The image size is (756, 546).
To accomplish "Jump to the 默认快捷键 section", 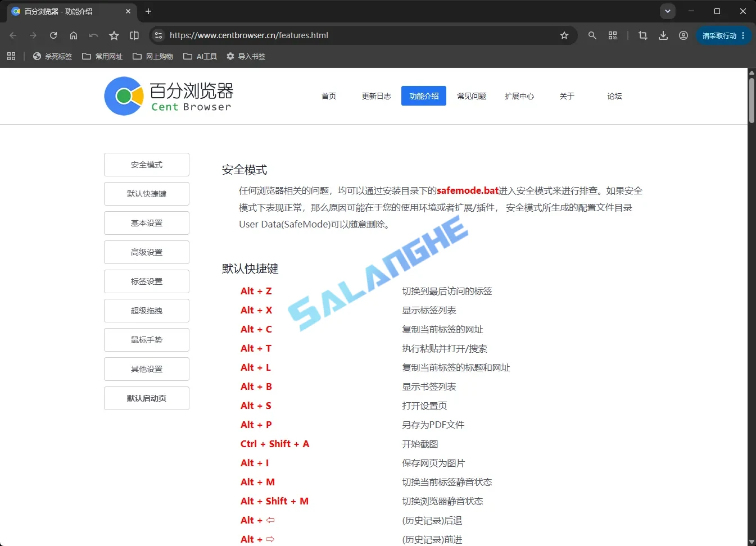I will (147, 194).
